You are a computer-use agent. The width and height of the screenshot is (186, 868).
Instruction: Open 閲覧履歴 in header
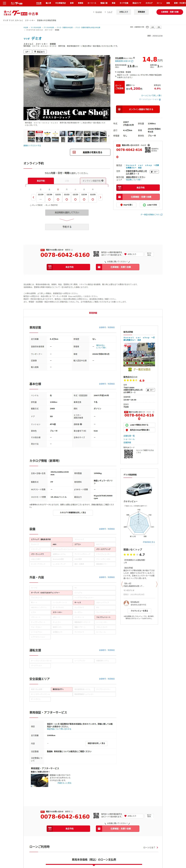[x=141, y=12]
